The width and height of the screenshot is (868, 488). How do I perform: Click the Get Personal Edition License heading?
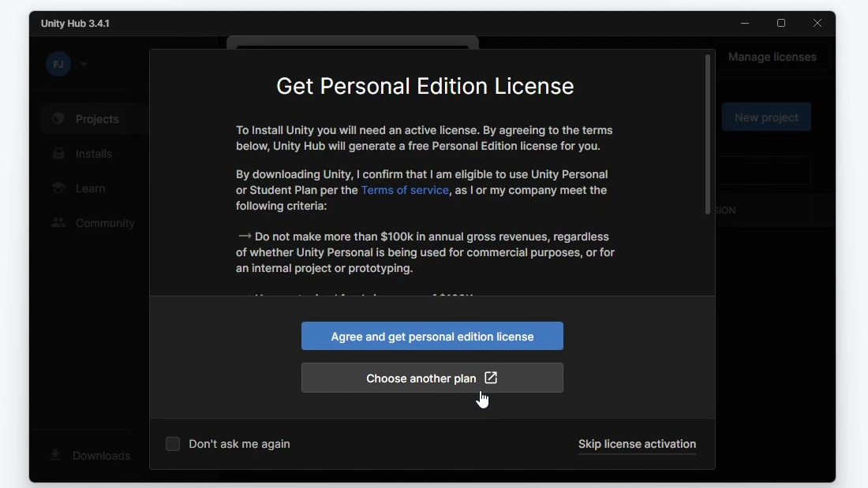[425, 86]
